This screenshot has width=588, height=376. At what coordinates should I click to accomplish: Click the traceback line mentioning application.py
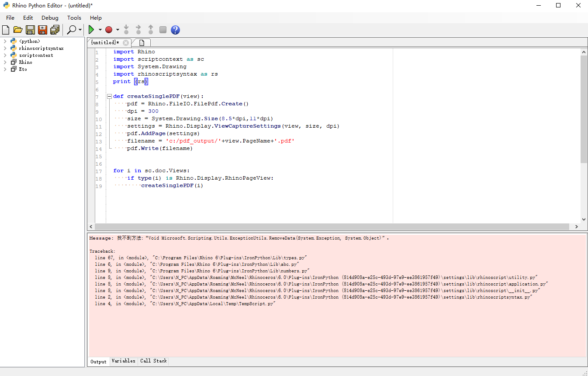[322, 284]
